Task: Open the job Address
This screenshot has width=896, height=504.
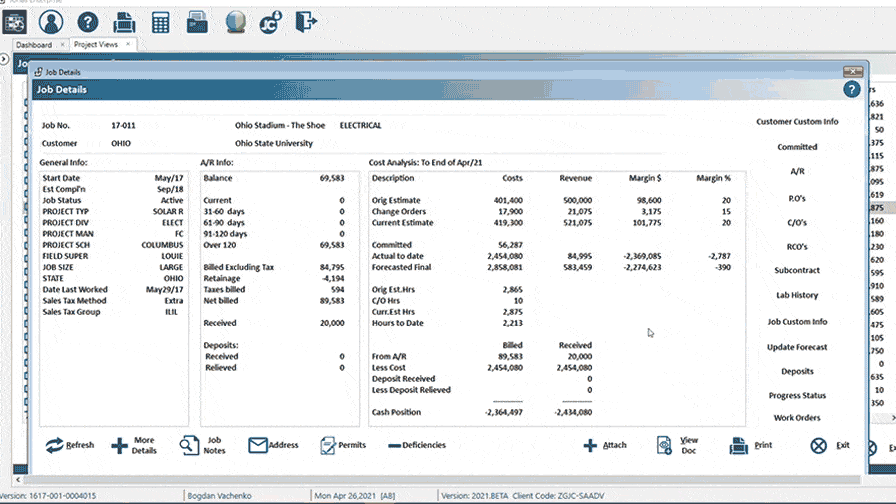Action: (273, 445)
